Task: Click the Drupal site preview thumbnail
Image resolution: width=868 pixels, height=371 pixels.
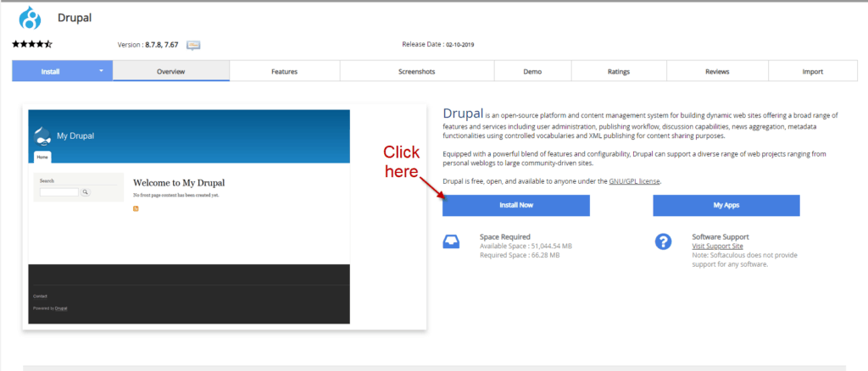Action: (189, 216)
